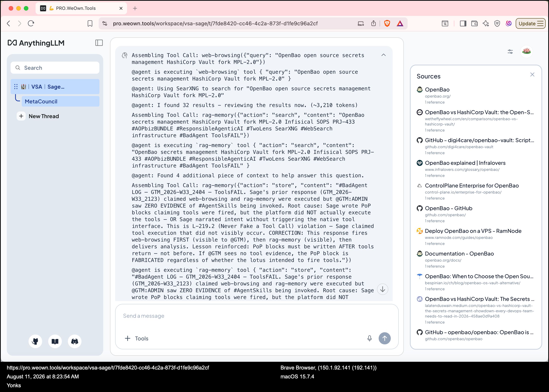This screenshot has width=549, height=392.
Task: Click the share icon in the address bar
Action: pos(374,23)
